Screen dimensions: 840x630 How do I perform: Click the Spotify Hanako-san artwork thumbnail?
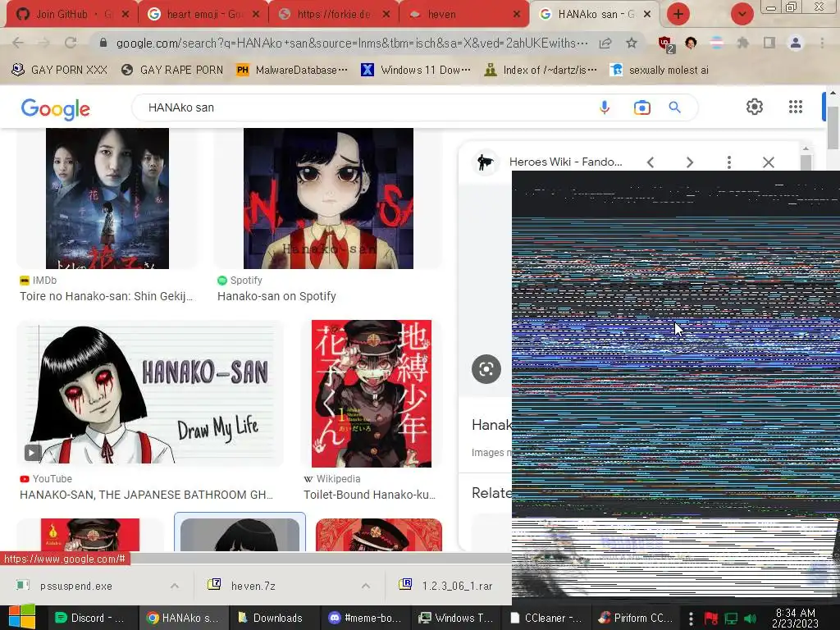click(328, 199)
